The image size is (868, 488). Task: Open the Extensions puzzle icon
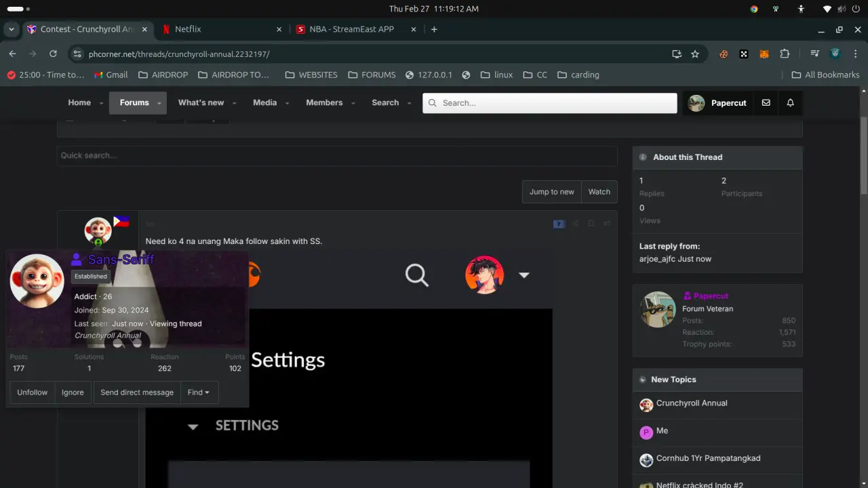point(785,54)
